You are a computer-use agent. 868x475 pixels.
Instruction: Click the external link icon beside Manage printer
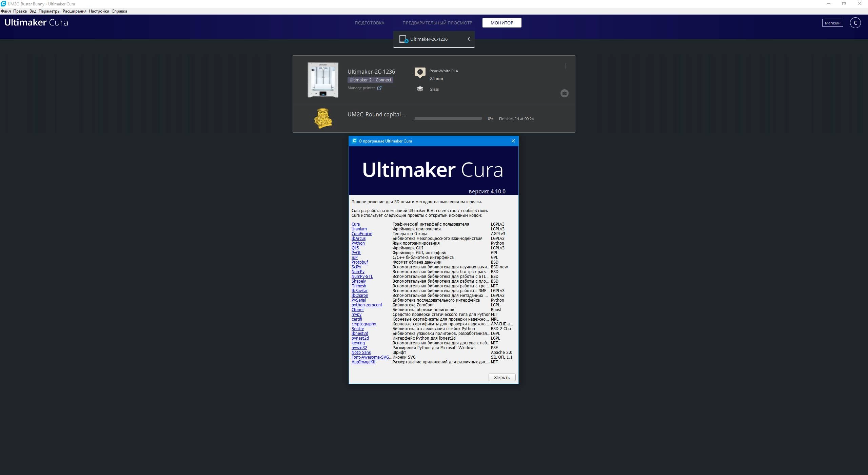point(379,88)
